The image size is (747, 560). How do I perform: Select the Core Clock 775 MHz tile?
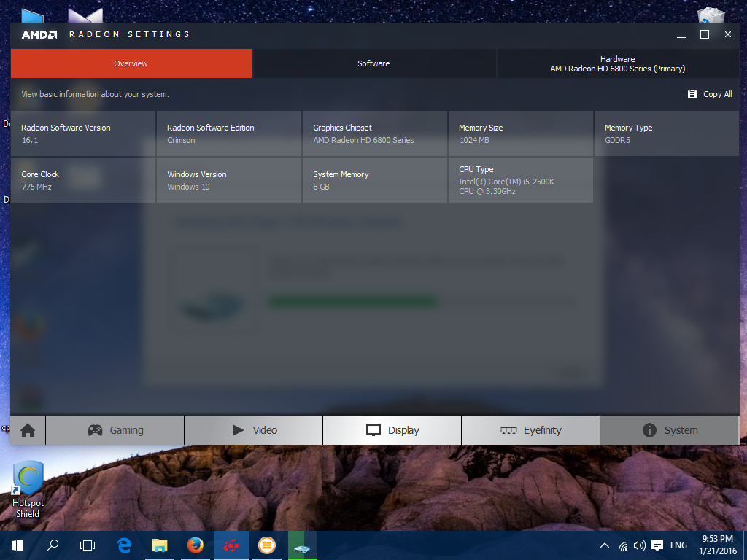click(x=83, y=181)
